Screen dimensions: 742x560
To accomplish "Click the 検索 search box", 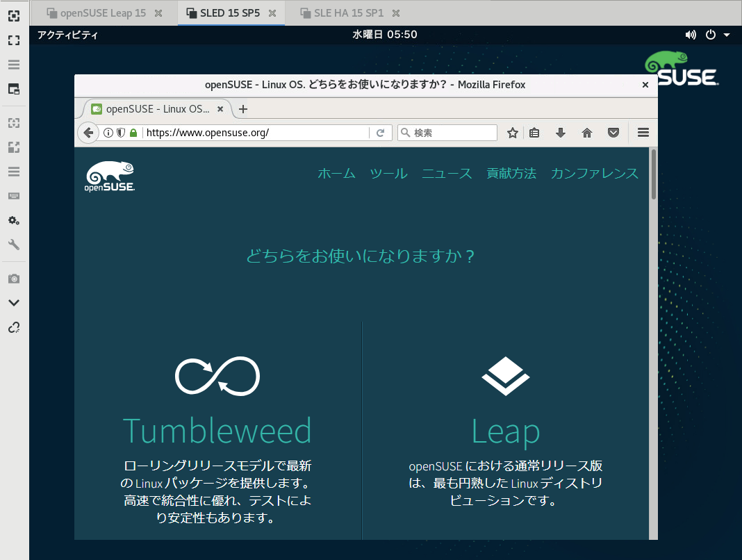I will point(447,133).
